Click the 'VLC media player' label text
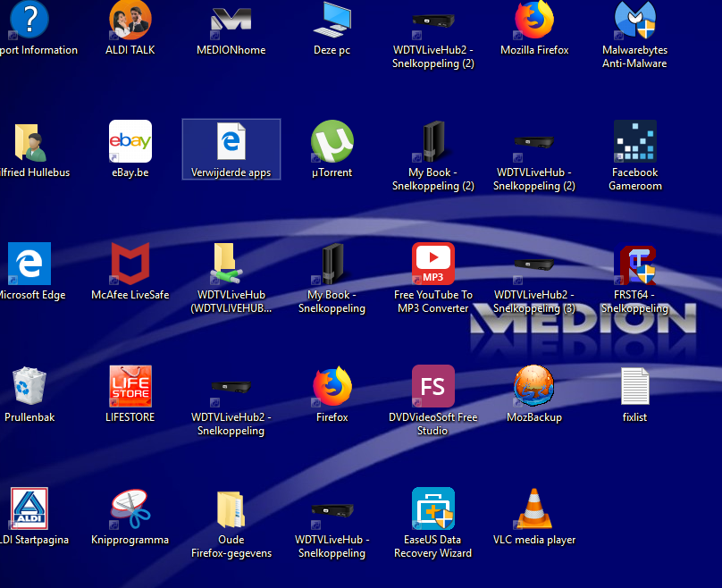The width and height of the screenshot is (722, 588). (534, 540)
